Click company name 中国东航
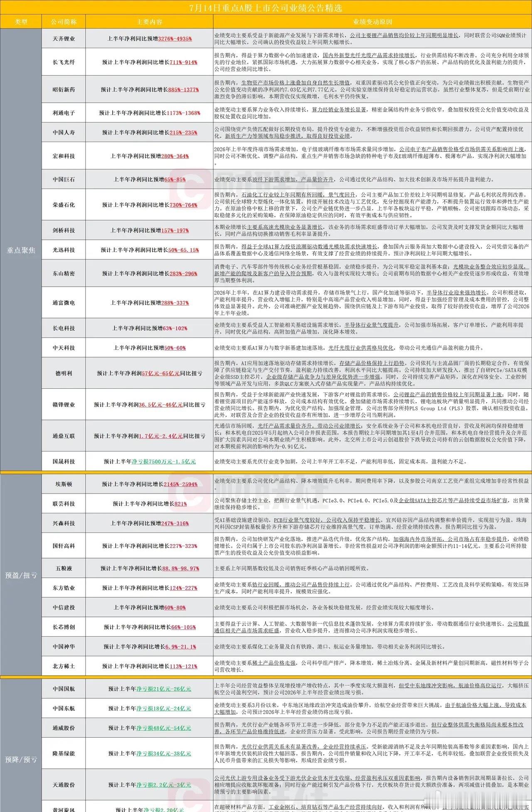The height and width of the screenshot is (812, 532). coord(64,709)
